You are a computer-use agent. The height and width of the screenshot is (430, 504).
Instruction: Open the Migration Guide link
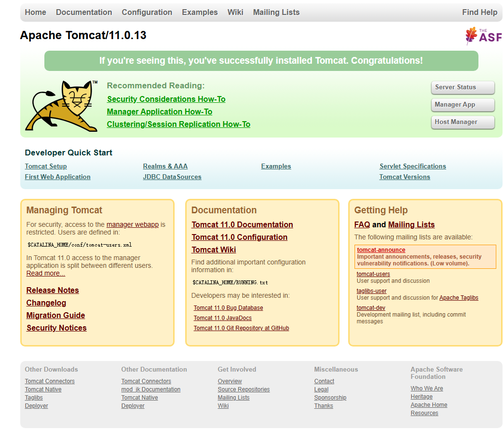pyautogui.click(x=55, y=315)
